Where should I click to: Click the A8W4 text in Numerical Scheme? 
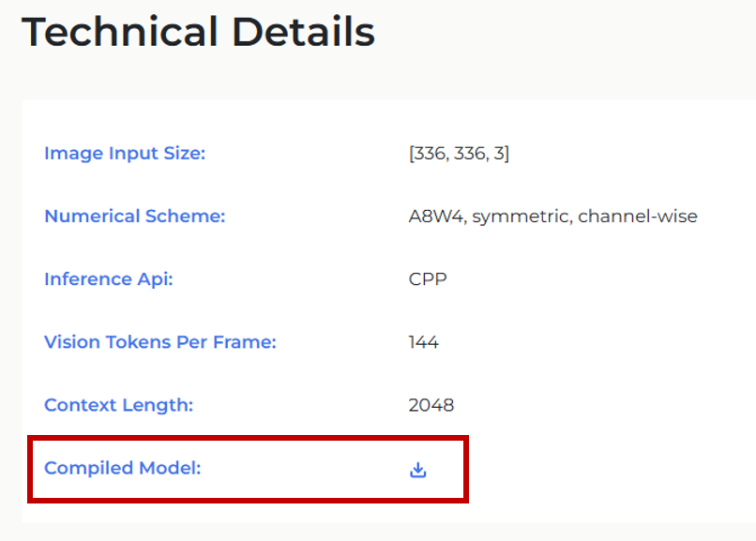pos(437,217)
